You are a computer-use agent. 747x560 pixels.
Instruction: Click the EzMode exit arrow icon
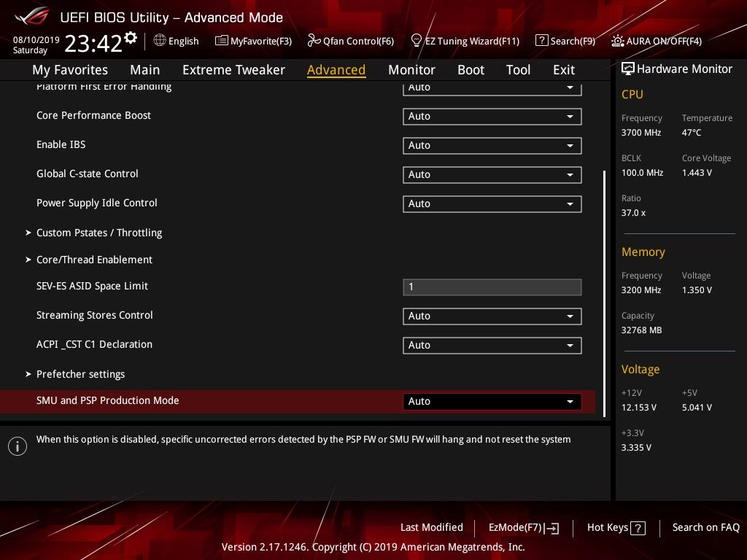pos(551,528)
